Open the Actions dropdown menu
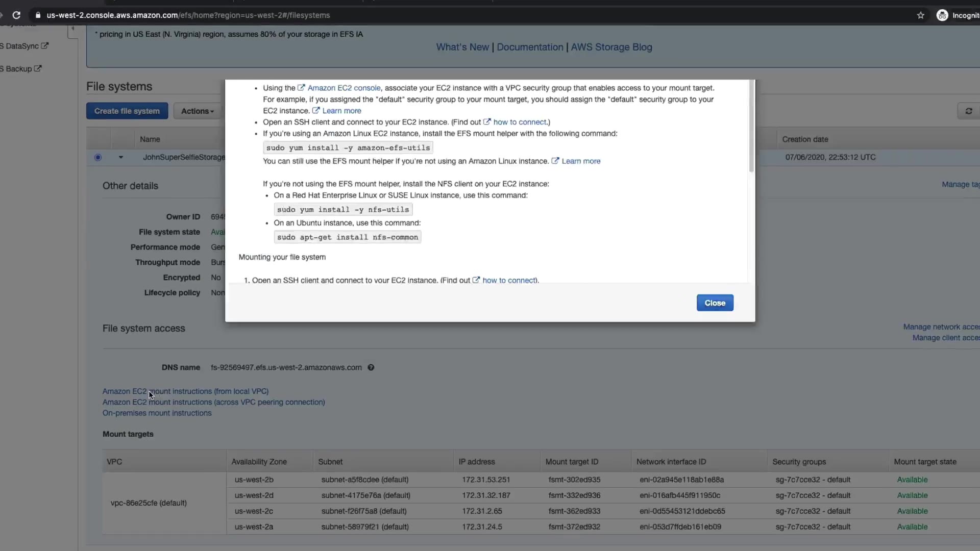Screen dimensions: 980x551 pos(197,111)
